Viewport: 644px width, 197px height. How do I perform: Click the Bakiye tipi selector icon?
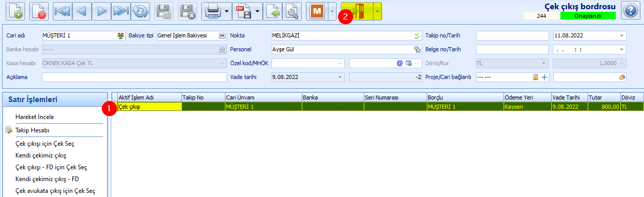pyautogui.click(x=222, y=35)
